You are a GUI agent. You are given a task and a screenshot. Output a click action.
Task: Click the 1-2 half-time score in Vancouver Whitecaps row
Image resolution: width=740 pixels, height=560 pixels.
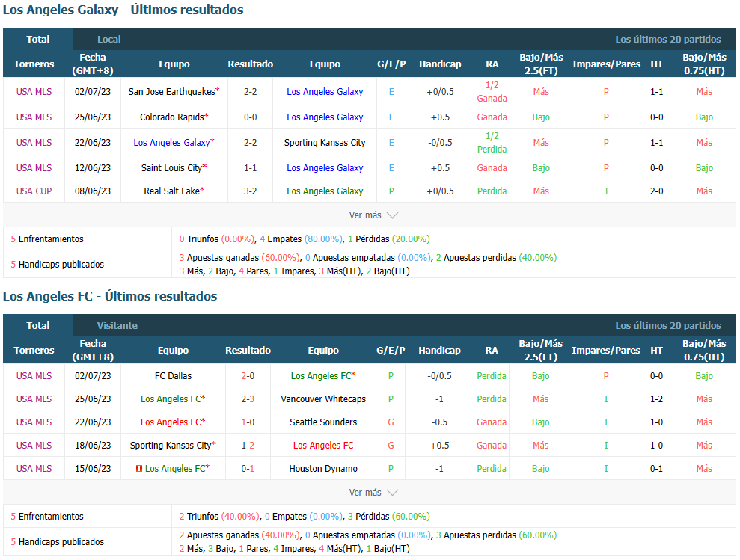(656, 399)
